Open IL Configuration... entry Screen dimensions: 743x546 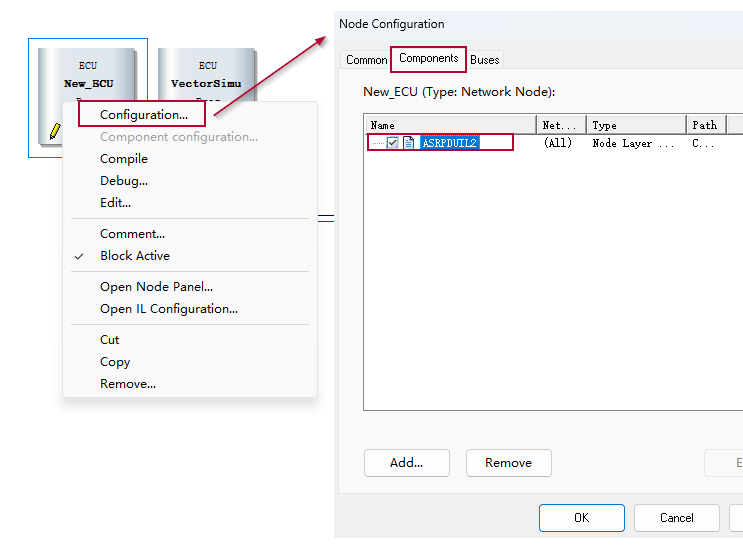click(169, 309)
